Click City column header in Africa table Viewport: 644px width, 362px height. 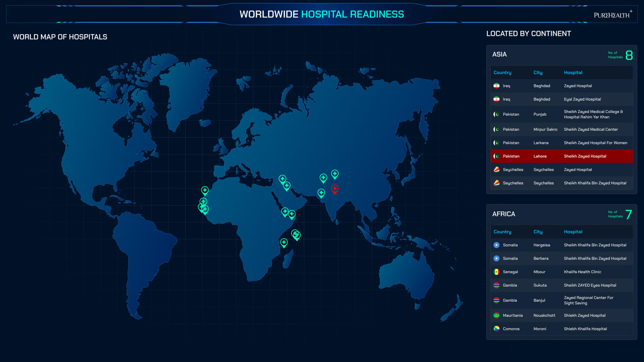click(x=538, y=232)
